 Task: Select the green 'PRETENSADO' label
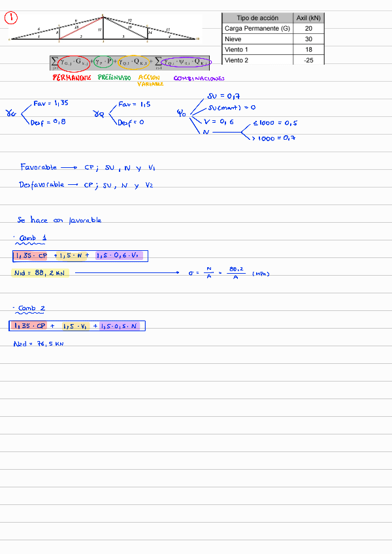click(114, 77)
